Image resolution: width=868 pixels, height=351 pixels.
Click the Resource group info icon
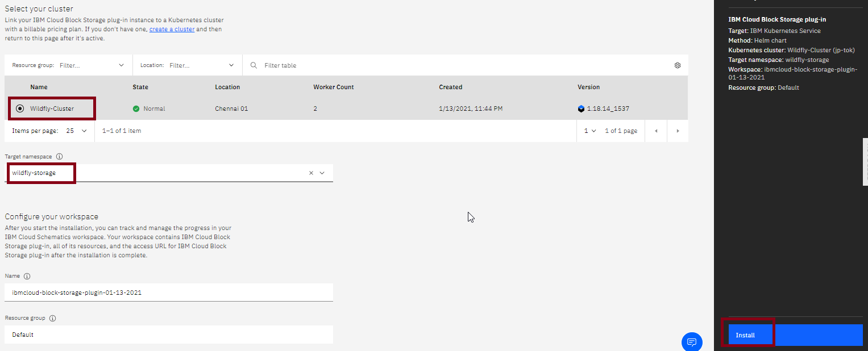(x=53, y=319)
